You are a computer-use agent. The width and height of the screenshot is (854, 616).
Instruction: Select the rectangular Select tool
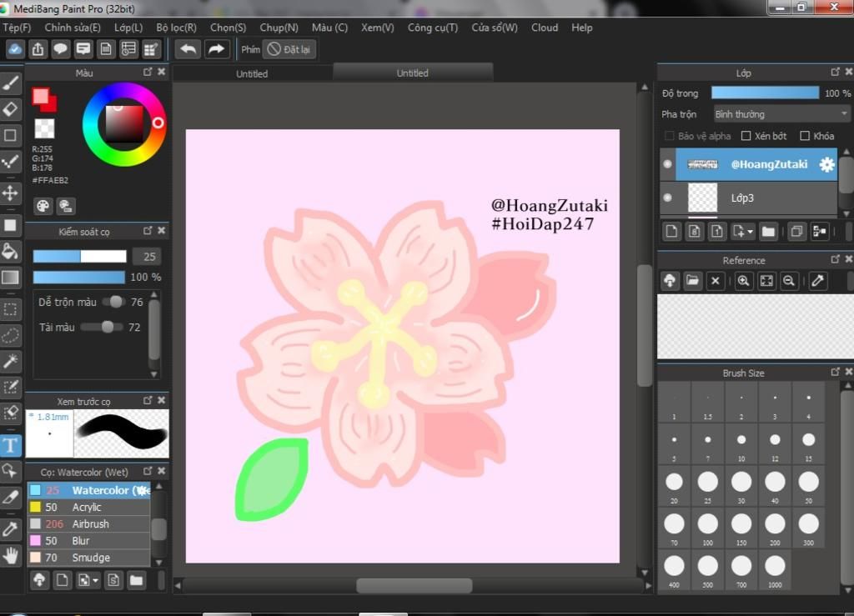coord(10,309)
